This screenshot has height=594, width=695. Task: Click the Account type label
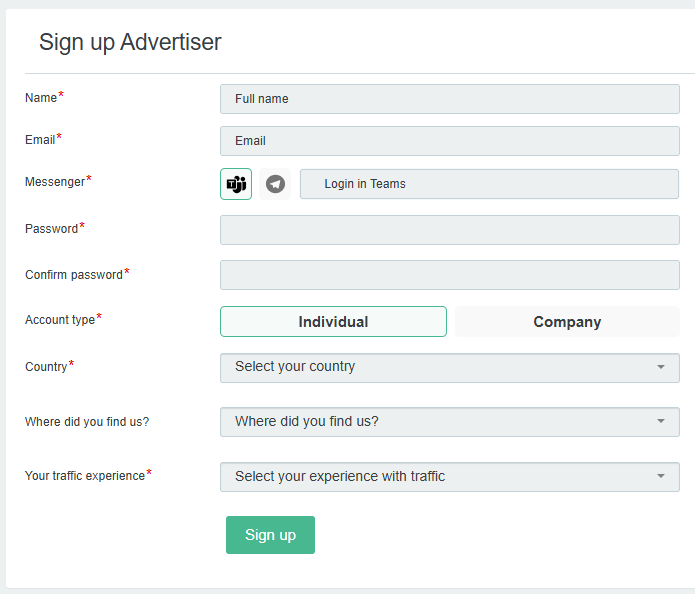(x=60, y=320)
